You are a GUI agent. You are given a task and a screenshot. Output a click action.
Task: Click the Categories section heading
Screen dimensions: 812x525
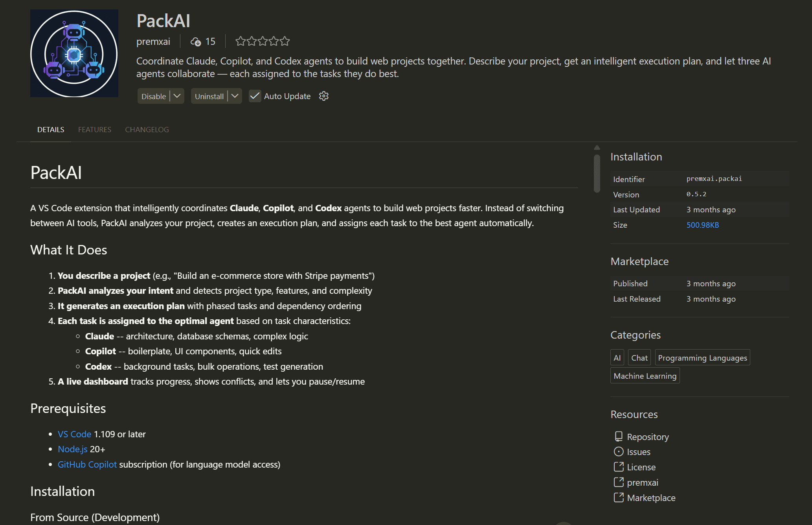point(636,335)
